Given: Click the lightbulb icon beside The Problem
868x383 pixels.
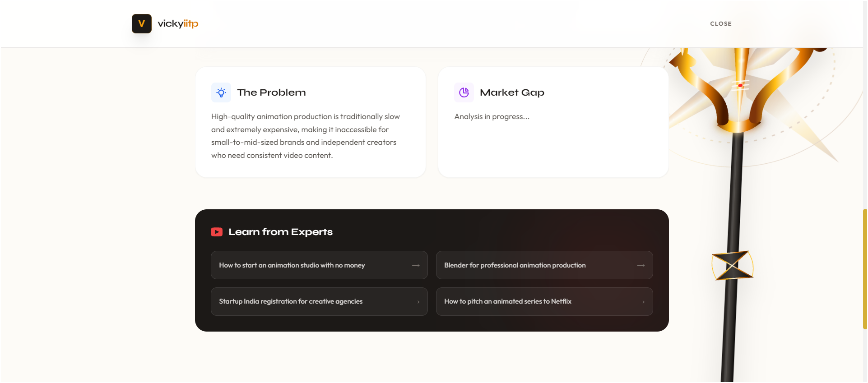Looking at the screenshot, I should coord(221,92).
